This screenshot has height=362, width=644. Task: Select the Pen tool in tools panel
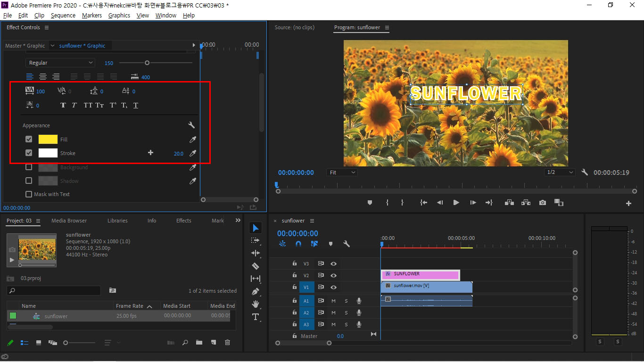(x=256, y=291)
